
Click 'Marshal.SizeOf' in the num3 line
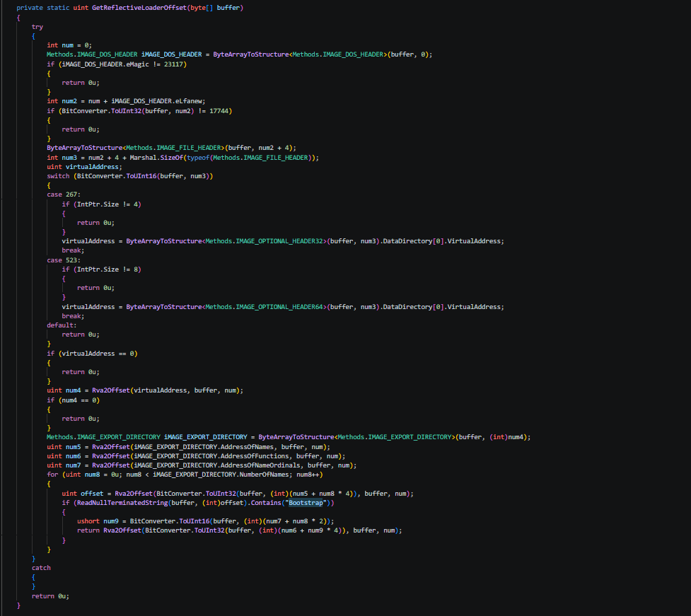tap(156, 158)
